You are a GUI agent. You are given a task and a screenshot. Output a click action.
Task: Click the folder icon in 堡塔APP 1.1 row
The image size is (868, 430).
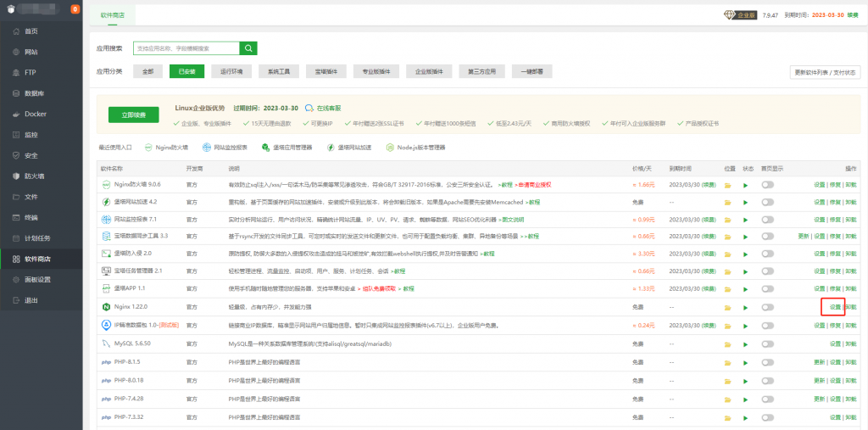coord(727,288)
